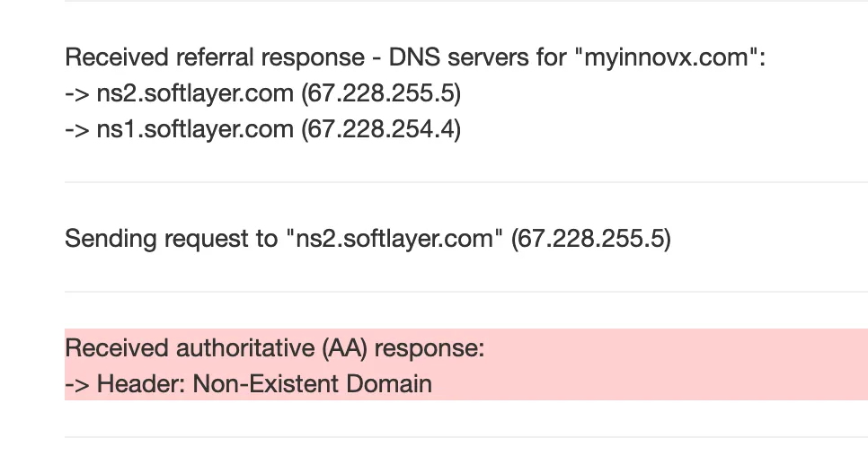This screenshot has width=868, height=456.
Task: Click the arrow before the ns1.softlayer.com entry
Action: point(77,129)
